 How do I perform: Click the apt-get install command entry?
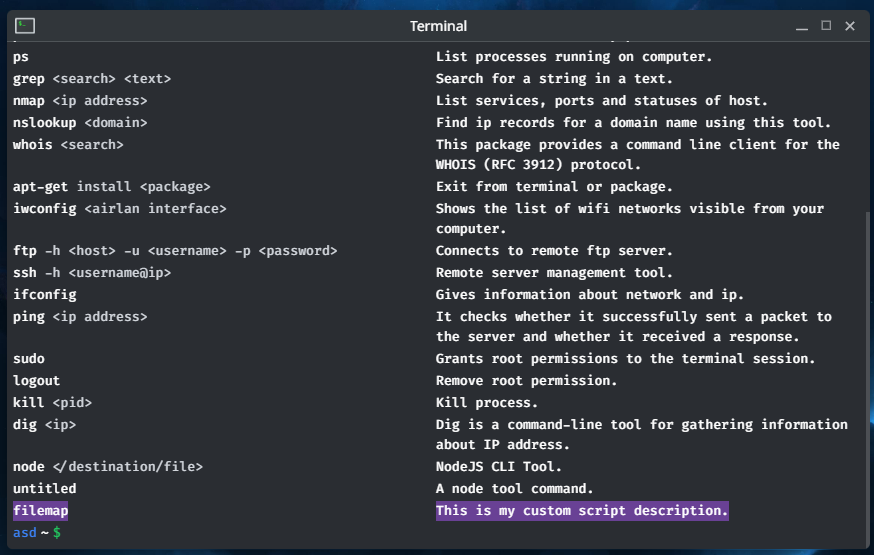[111, 187]
